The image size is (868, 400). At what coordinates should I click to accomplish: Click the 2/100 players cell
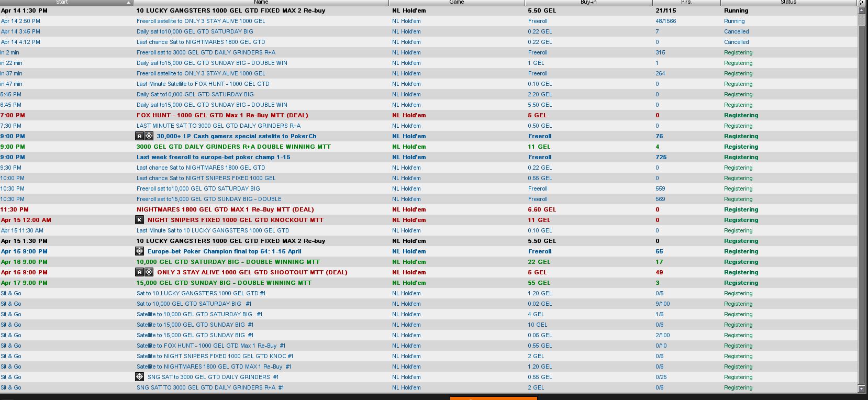662,335
